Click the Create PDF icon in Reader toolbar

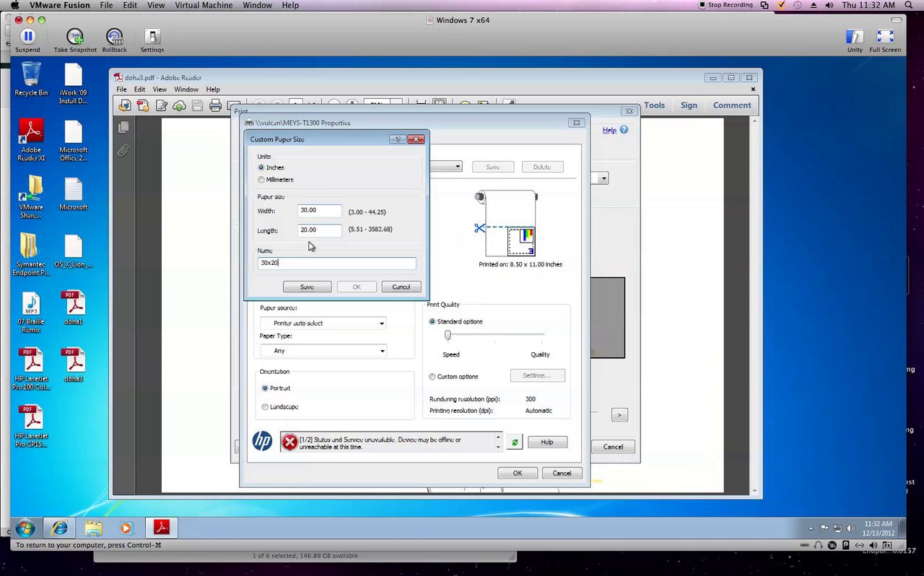143,105
